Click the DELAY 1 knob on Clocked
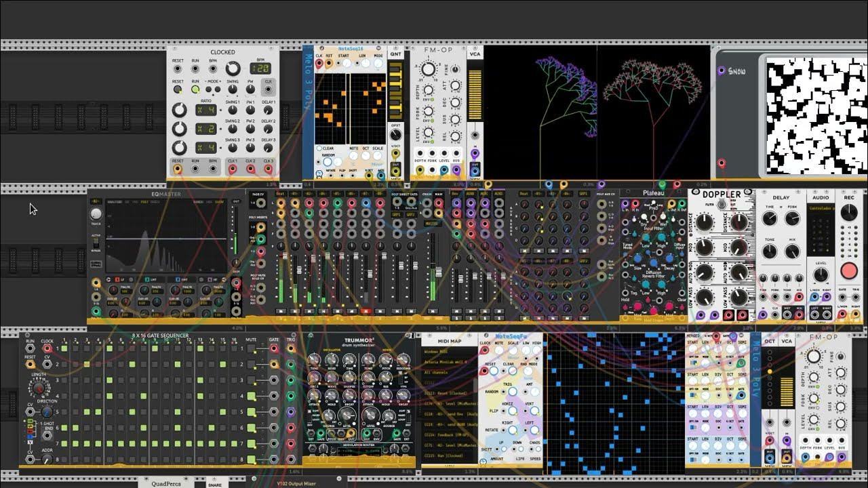Screen dimensions: 868x488 269,110
